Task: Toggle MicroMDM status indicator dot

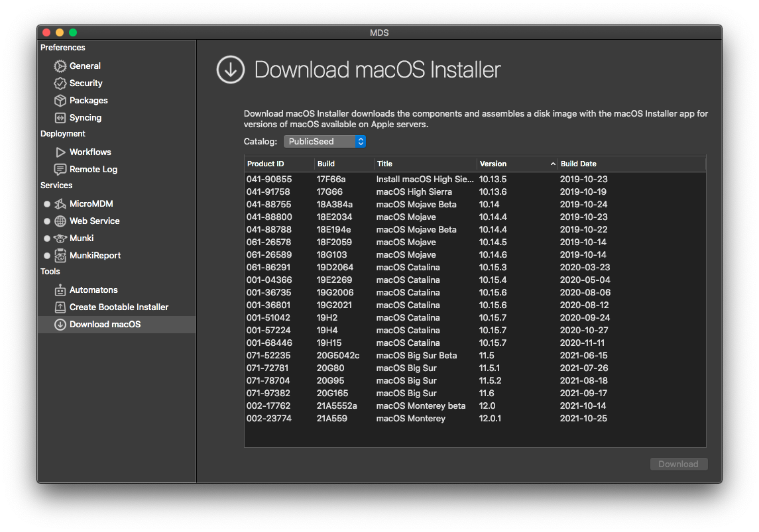Action: click(47, 204)
